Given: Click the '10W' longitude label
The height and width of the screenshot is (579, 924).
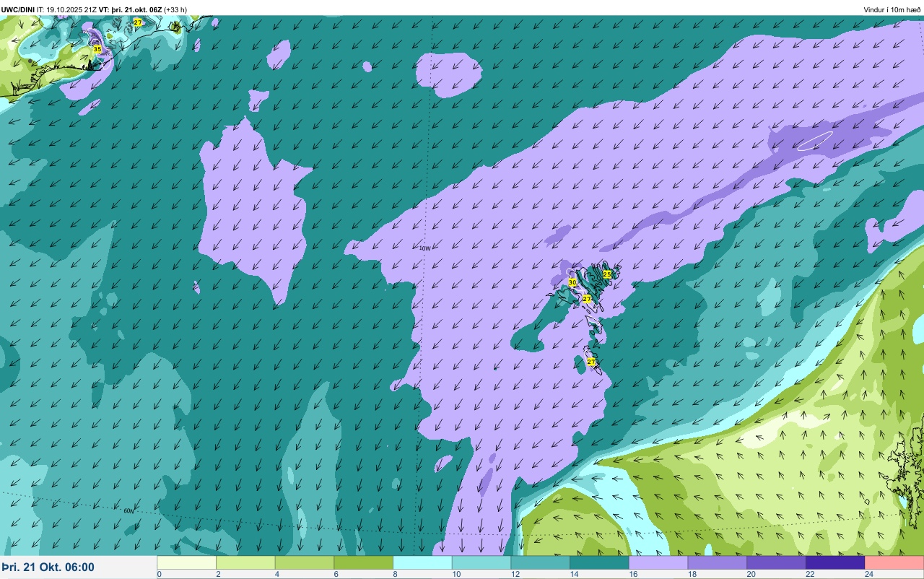Looking at the screenshot, I should 424,248.
